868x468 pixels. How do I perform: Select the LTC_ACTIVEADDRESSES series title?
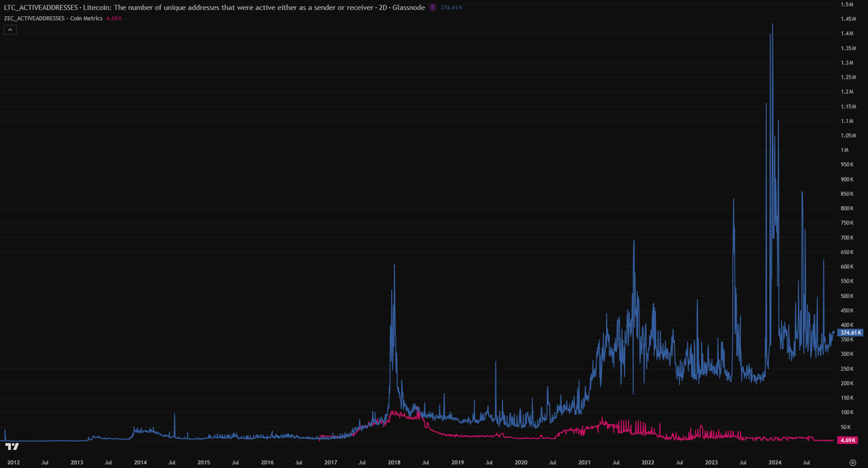[214, 7]
